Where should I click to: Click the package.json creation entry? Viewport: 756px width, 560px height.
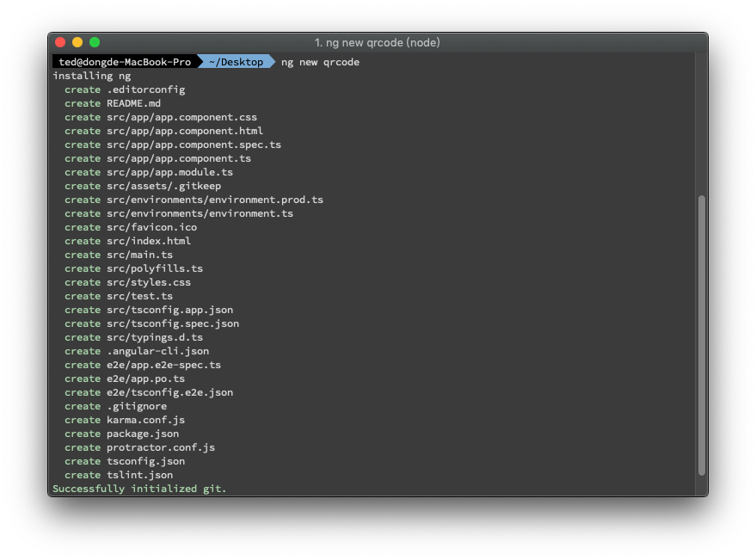tap(143, 434)
